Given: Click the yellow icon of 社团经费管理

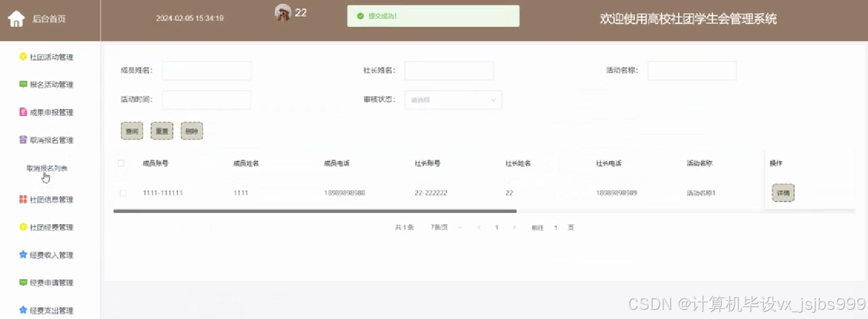Looking at the screenshot, I should click(x=23, y=227).
